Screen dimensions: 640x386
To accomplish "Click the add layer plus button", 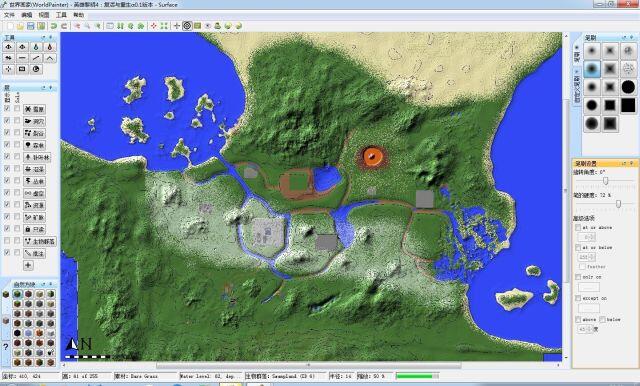I will click(28, 265).
